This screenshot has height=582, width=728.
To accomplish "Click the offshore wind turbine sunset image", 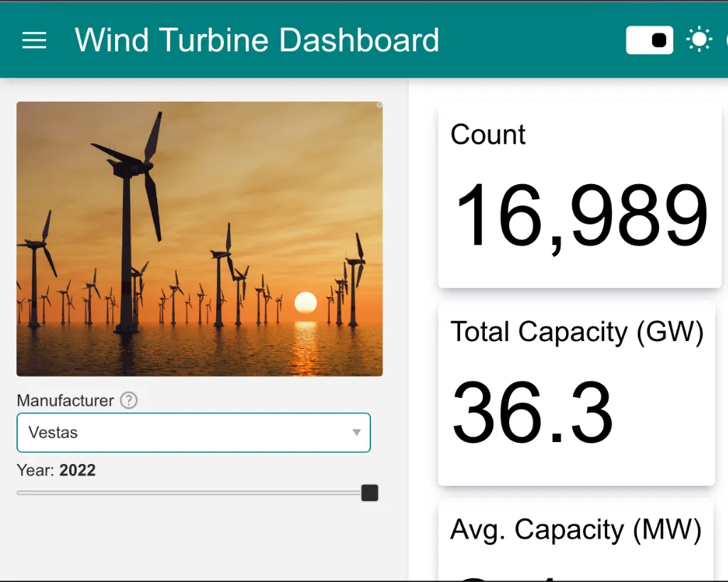I will pyautogui.click(x=199, y=238).
